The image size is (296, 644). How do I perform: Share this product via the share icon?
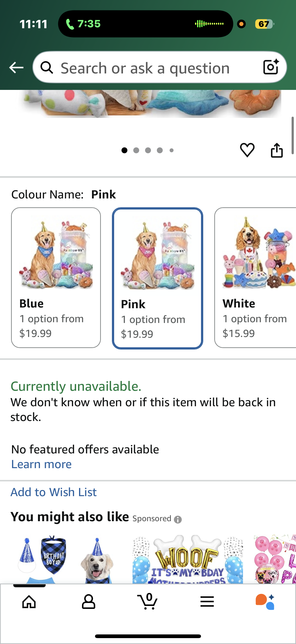277,150
